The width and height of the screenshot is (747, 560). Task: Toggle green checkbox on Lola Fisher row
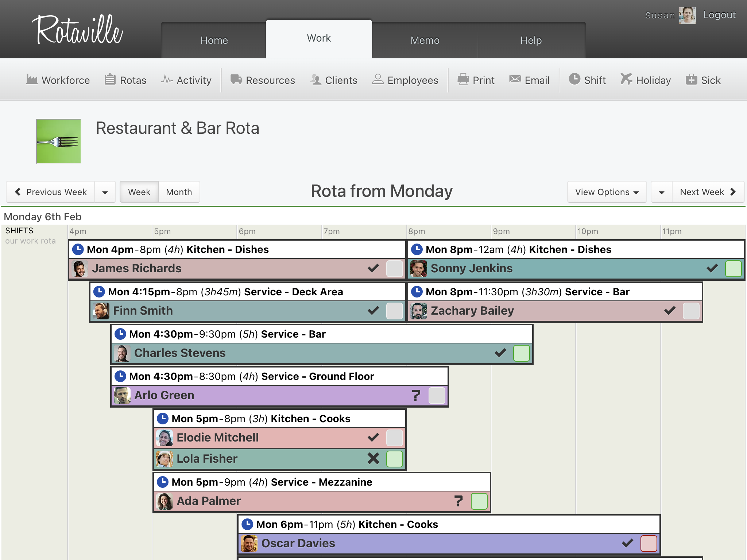395,459
